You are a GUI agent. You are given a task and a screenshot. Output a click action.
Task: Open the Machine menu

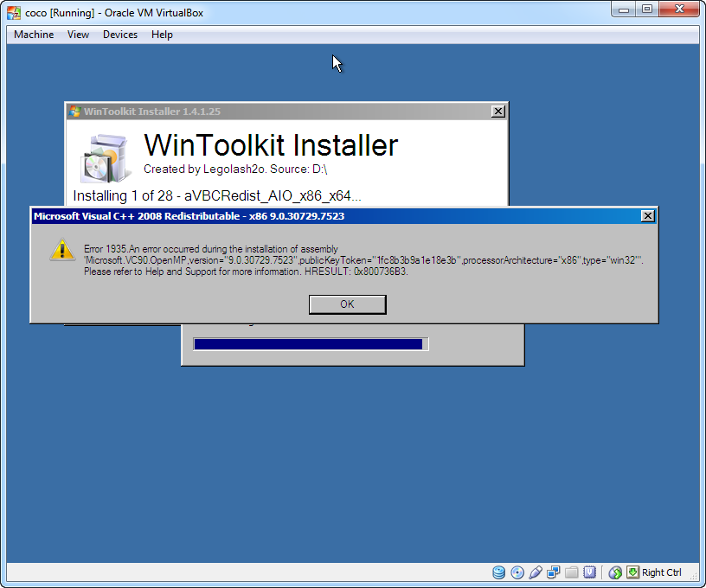(34, 35)
